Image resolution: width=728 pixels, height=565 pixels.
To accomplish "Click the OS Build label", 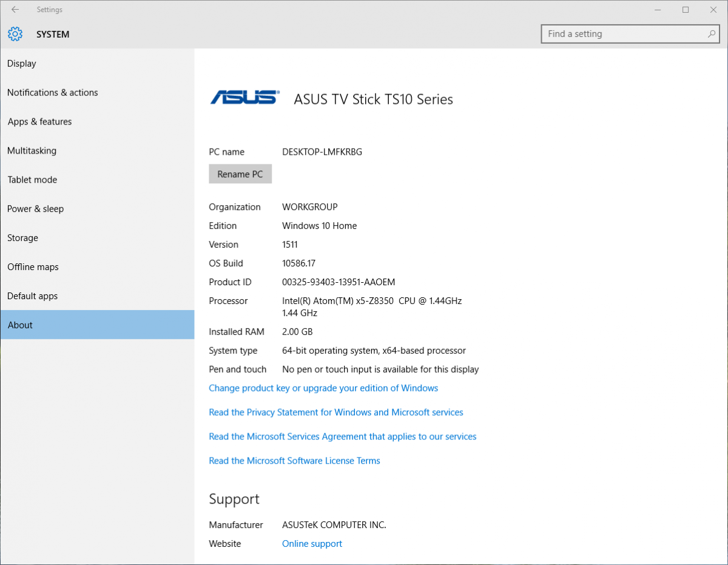I will (226, 263).
